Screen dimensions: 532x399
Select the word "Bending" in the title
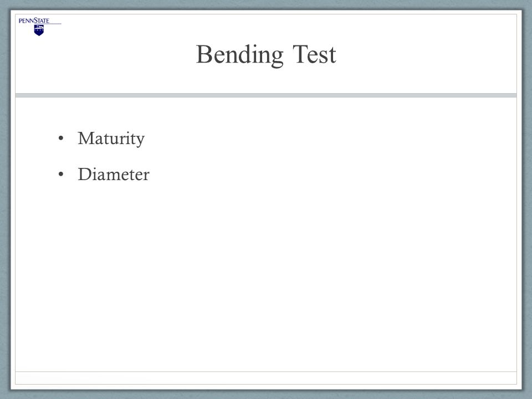pyautogui.click(x=239, y=54)
